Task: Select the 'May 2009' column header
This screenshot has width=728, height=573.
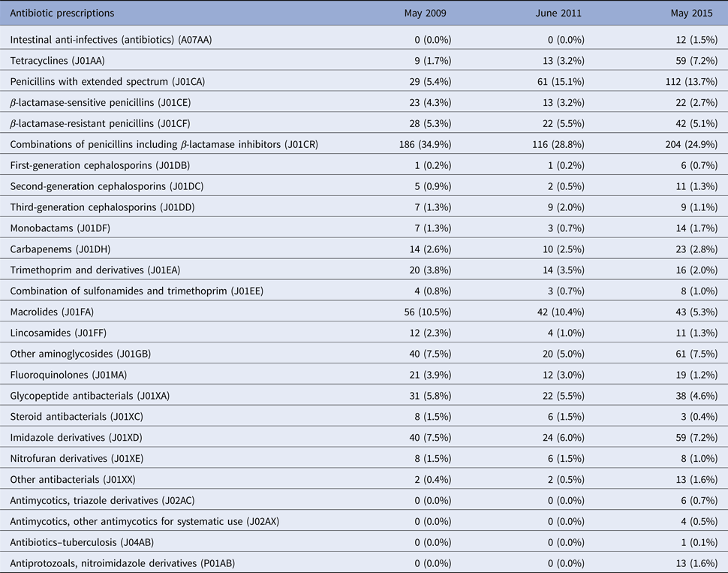Action: pyautogui.click(x=431, y=13)
